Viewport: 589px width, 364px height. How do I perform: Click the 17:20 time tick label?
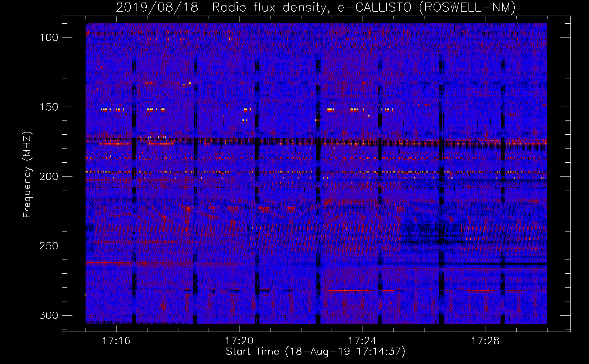[x=239, y=341]
